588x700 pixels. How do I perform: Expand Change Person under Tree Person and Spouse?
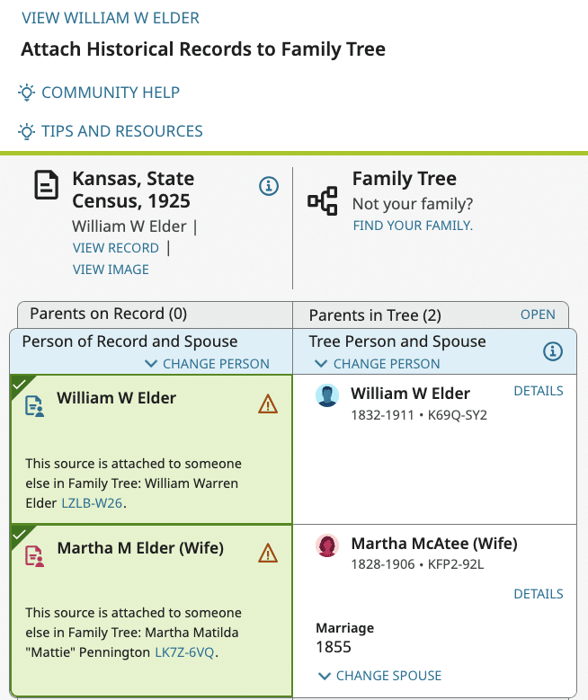pyautogui.click(x=378, y=364)
